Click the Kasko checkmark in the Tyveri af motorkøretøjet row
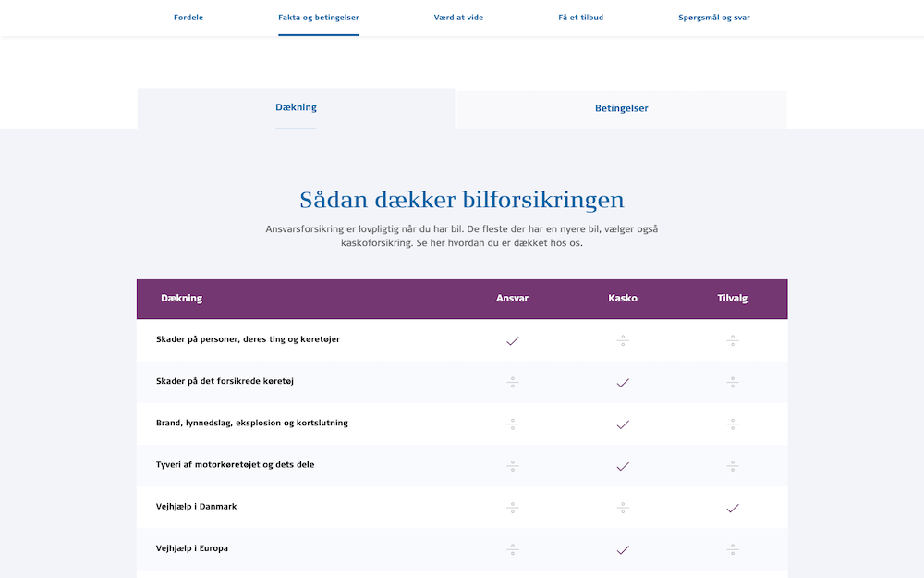The image size is (924, 578). (623, 466)
